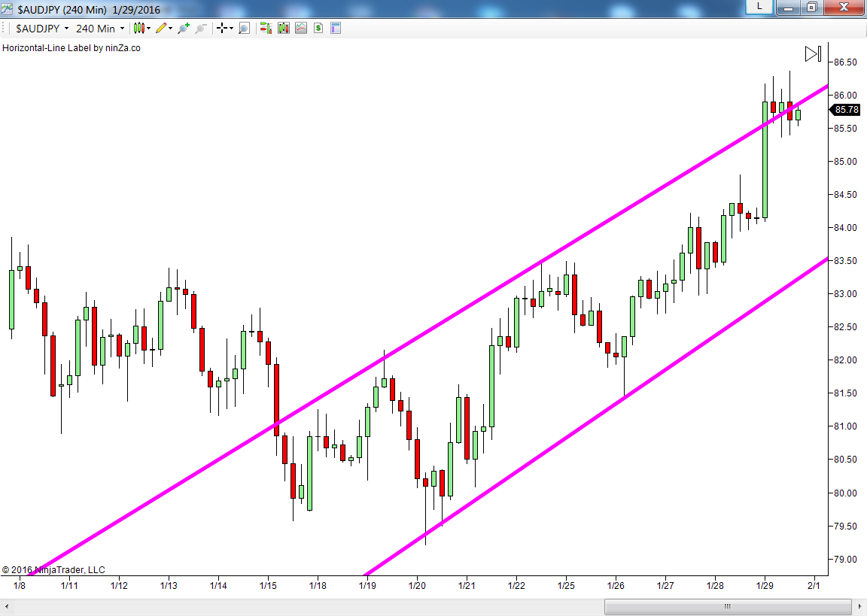
Task: Click the window title $AUDJPY (240 Min) text
Action: pos(62,9)
